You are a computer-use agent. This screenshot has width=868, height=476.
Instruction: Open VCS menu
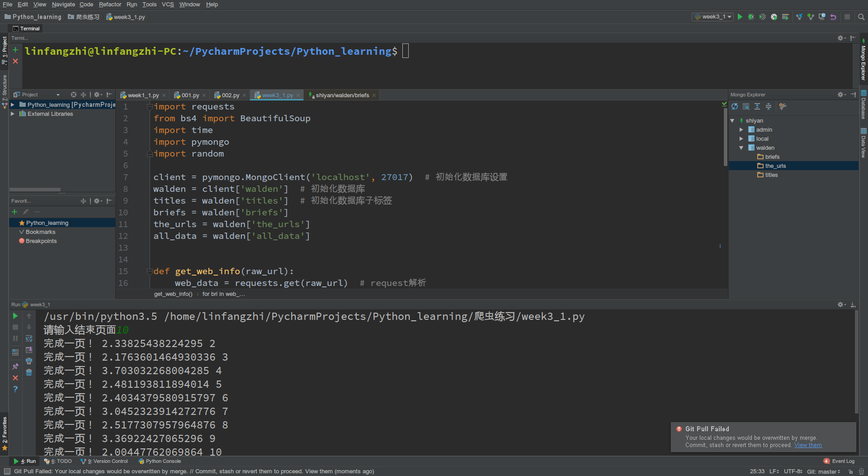coord(168,5)
